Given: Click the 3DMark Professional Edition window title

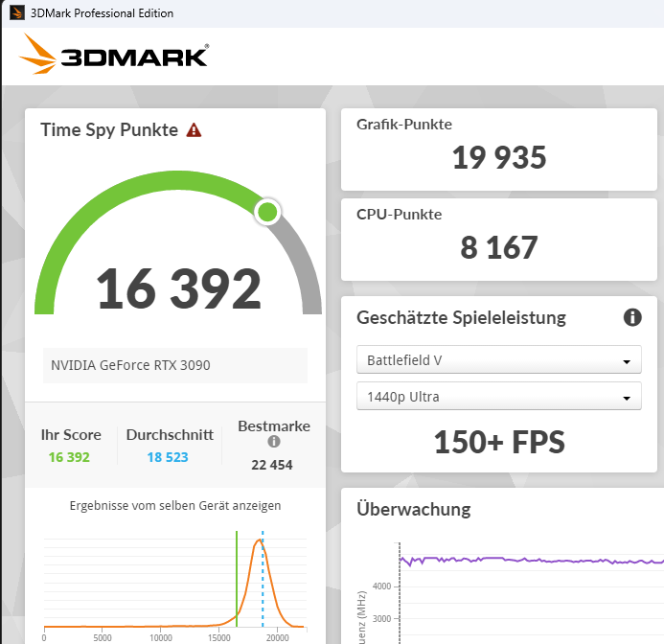Looking at the screenshot, I should 103,13.
